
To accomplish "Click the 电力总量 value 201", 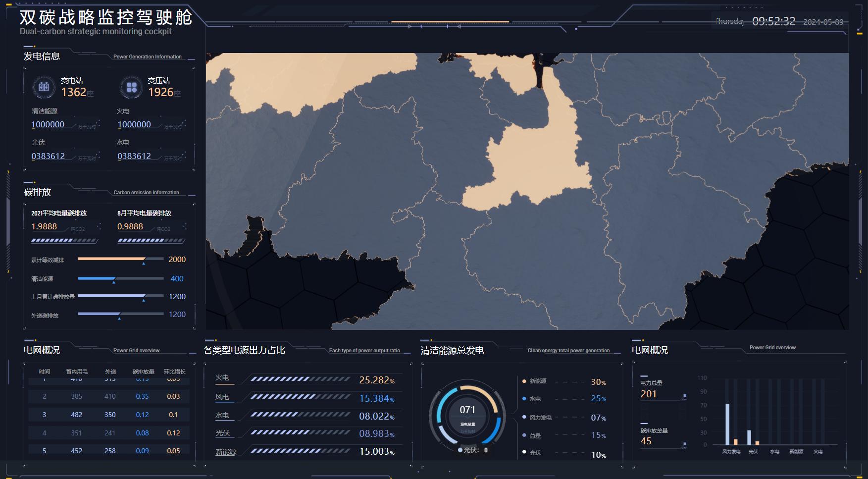I will pos(649,394).
